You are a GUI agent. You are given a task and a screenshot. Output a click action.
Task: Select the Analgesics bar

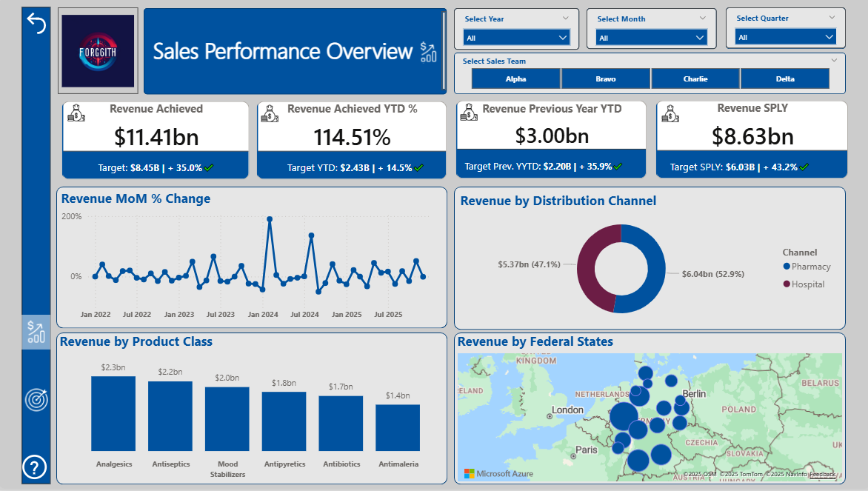pyautogui.click(x=113, y=413)
